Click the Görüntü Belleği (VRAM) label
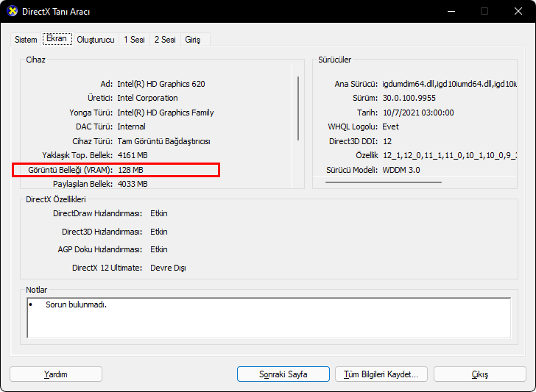This screenshot has width=536, height=392. point(71,170)
